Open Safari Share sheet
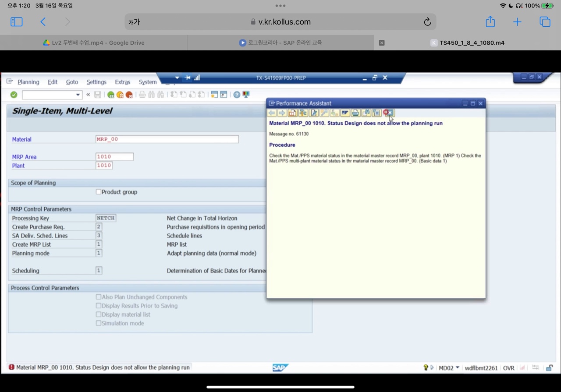Screen dimensions: 561x392 point(490,21)
